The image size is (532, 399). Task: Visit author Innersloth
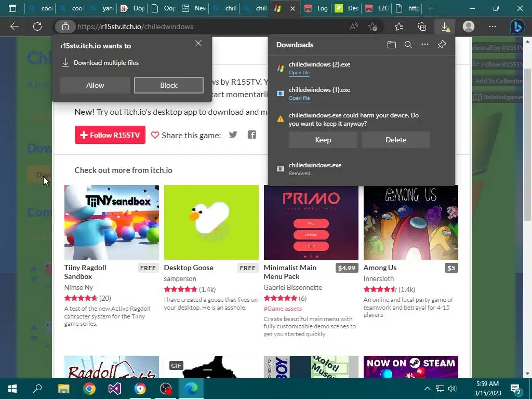coord(379,278)
